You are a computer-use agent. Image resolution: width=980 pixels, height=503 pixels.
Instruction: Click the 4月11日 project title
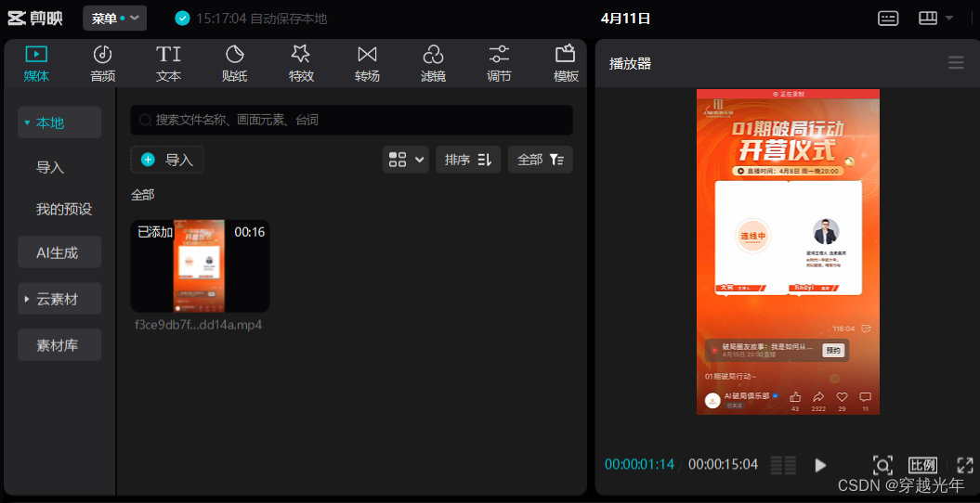coord(626,19)
